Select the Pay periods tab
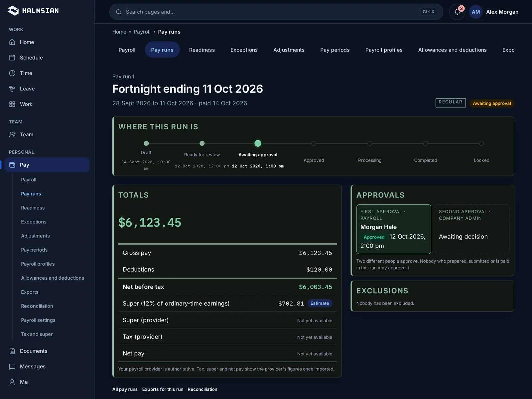 coord(335,50)
